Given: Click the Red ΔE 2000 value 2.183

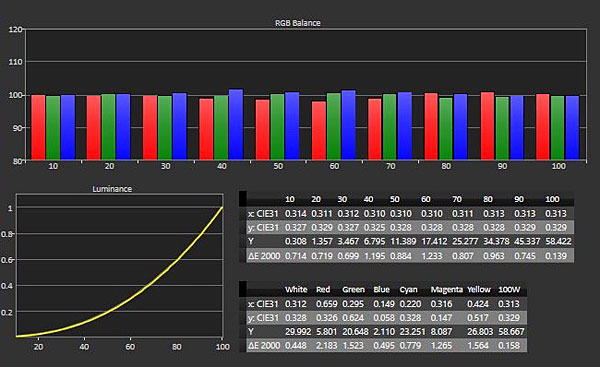Looking at the screenshot, I should point(327,346).
